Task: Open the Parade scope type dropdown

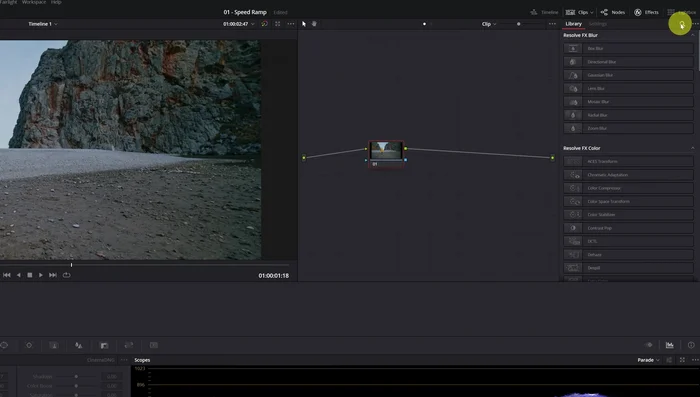Action: tap(648, 360)
